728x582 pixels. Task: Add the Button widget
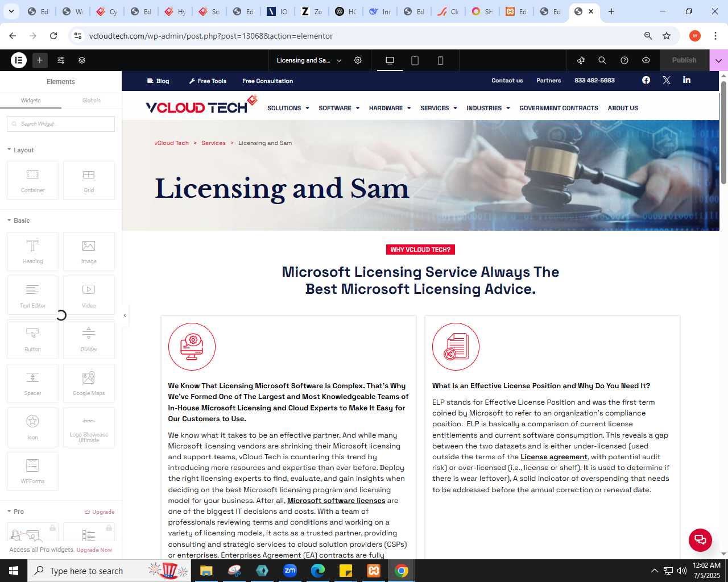[32, 339]
